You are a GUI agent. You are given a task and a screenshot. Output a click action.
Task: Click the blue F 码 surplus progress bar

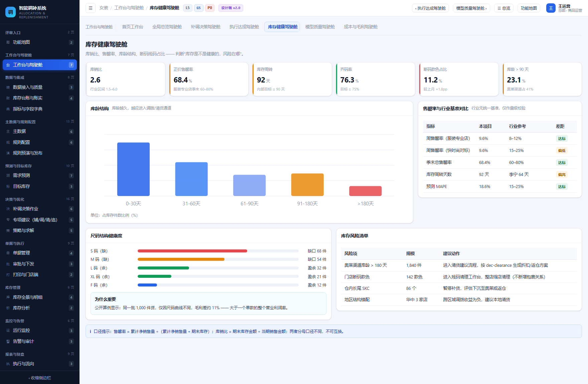click(147, 285)
